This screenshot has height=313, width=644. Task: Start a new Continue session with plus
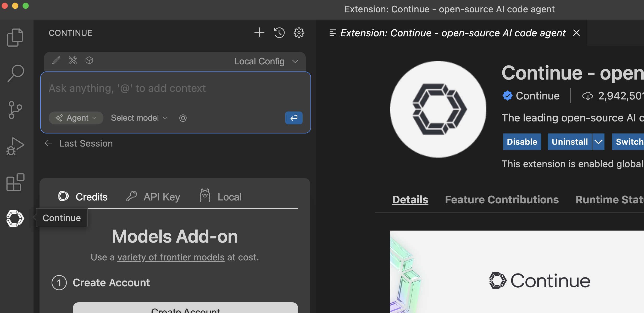(259, 33)
